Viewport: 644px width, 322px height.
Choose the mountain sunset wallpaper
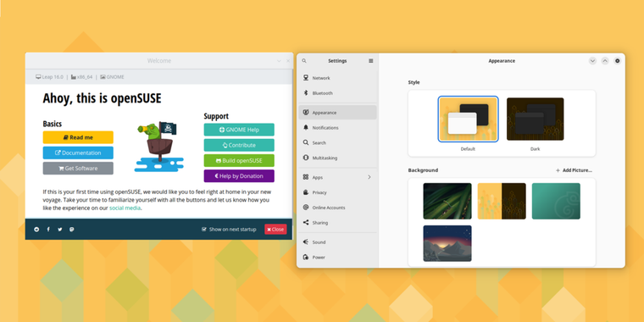(447, 243)
